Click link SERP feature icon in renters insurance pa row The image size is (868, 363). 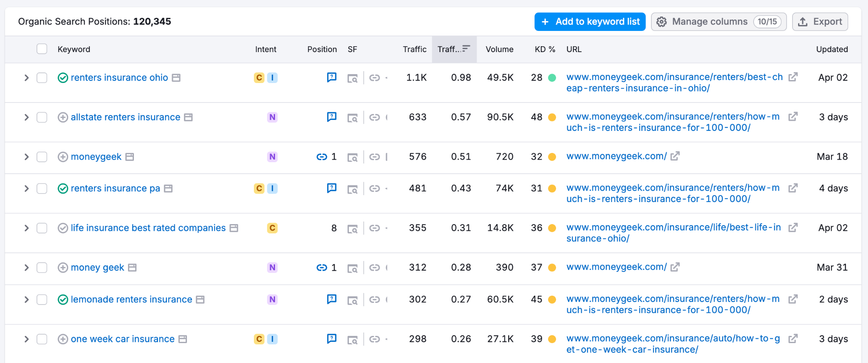coord(374,188)
